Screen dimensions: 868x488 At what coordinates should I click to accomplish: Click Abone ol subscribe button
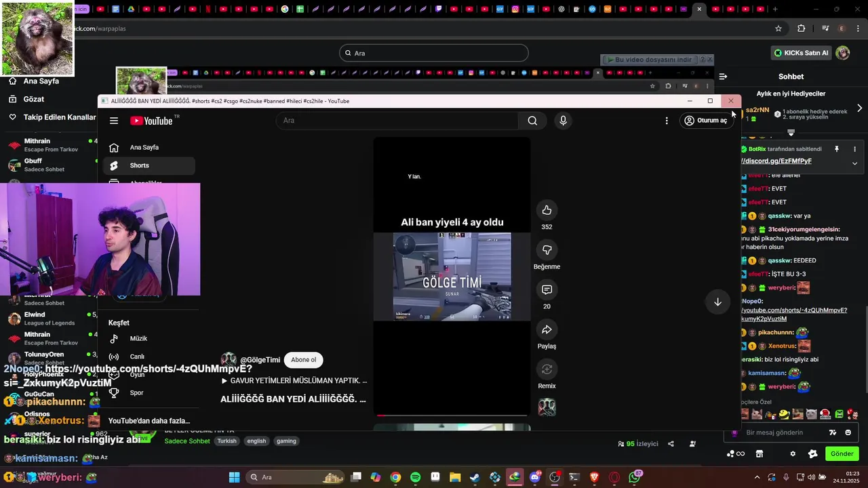coord(303,360)
